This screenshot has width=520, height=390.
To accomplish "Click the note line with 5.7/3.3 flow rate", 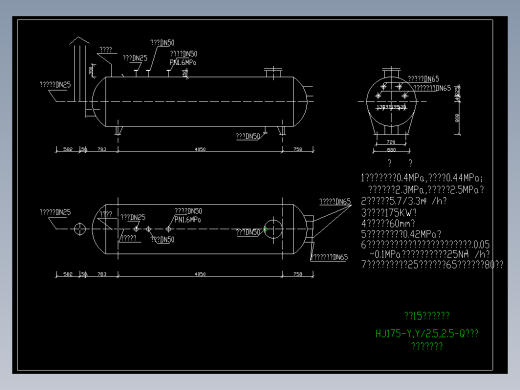I will pos(404,201).
